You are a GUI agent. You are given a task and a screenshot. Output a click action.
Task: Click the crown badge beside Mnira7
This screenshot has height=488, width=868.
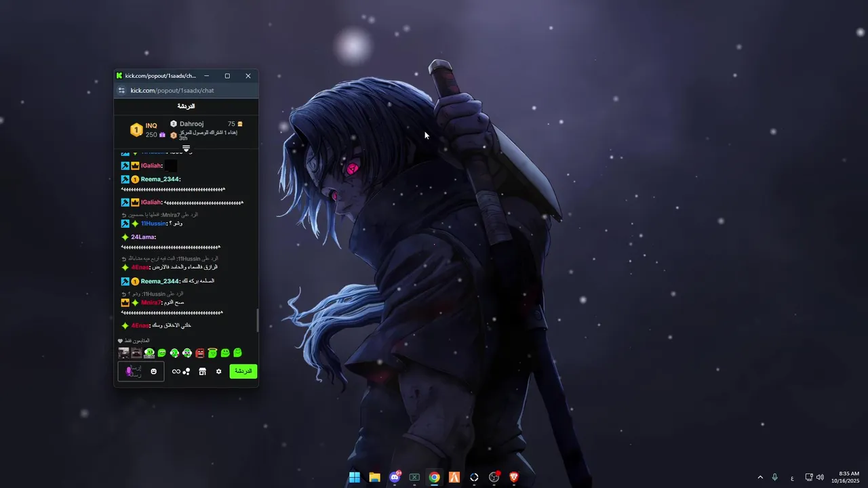(125, 302)
